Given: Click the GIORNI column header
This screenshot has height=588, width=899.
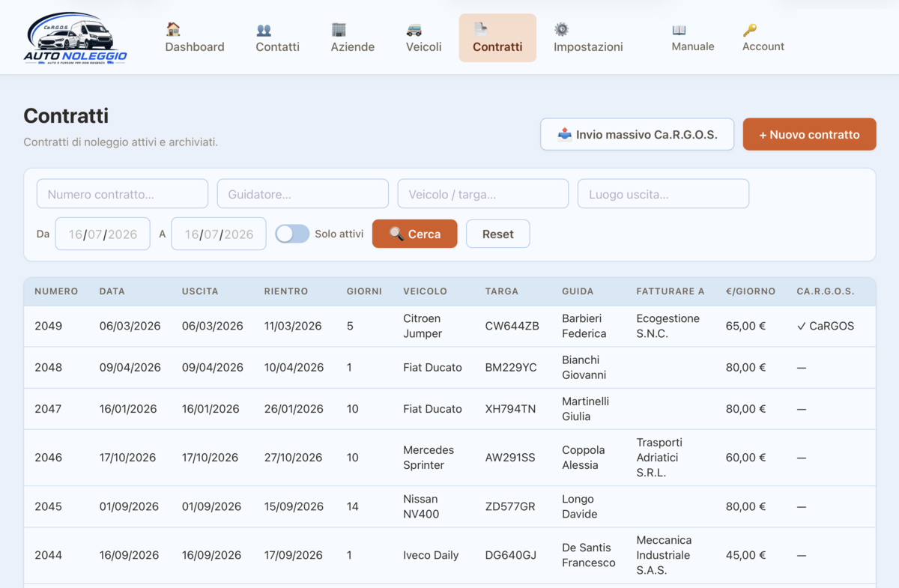Looking at the screenshot, I should tap(364, 291).
